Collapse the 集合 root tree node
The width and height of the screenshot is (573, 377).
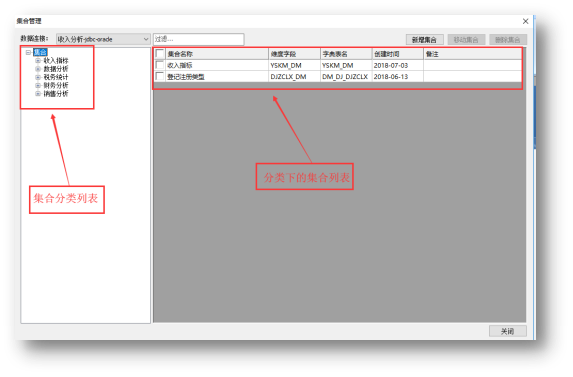pyautogui.click(x=28, y=52)
